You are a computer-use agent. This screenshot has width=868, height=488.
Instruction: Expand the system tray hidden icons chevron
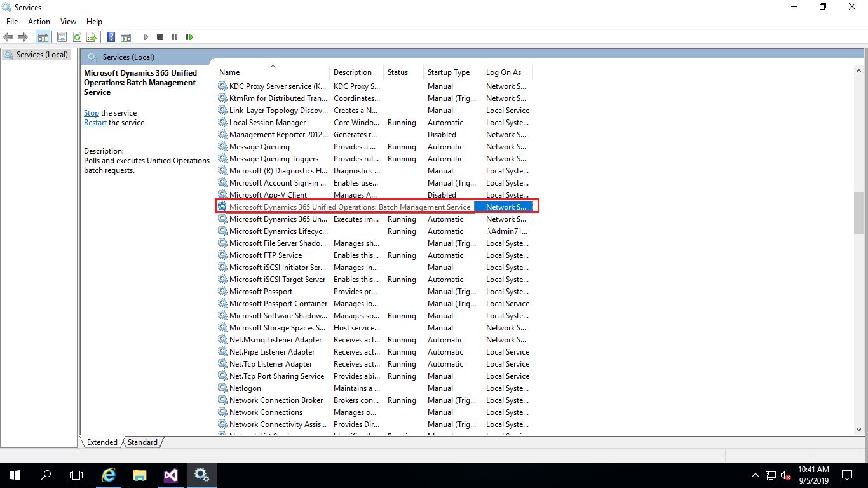coord(755,475)
